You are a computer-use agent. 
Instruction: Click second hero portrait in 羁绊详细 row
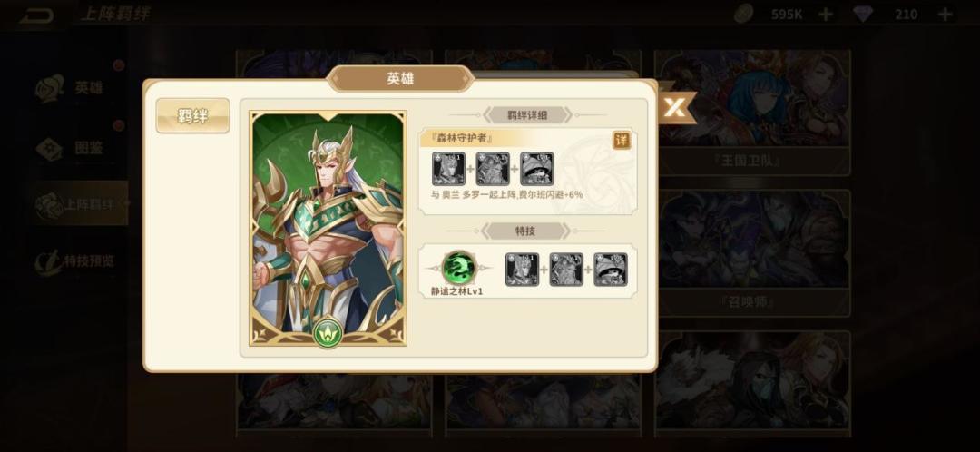[x=493, y=169]
